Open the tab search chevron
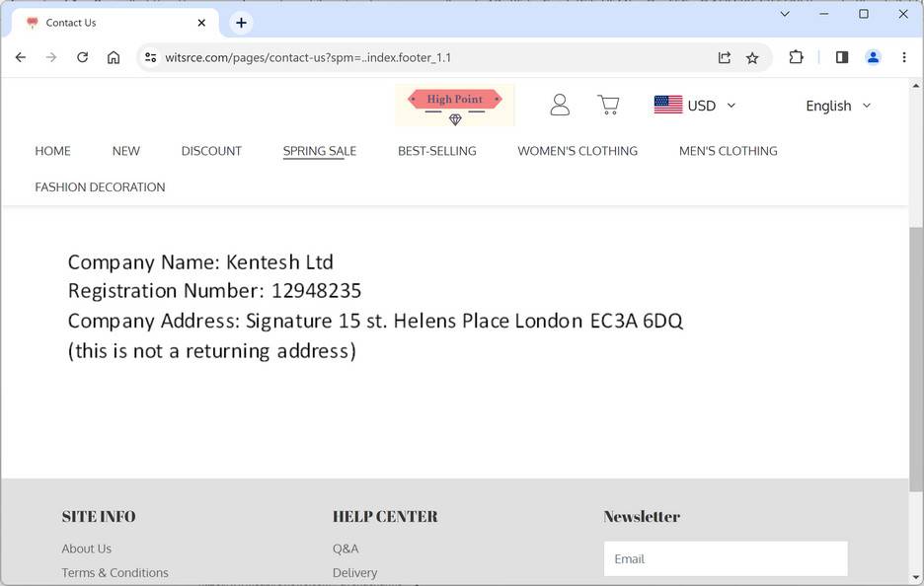The image size is (924, 586). [x=785, y=15]
